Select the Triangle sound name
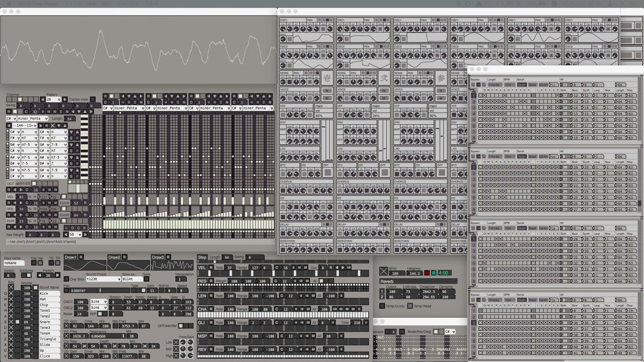 (x=50, y=339)
